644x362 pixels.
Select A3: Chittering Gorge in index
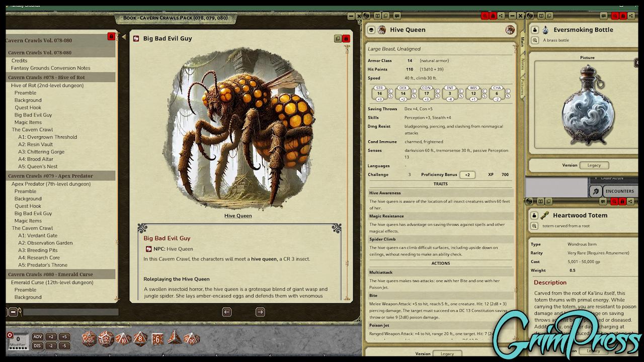click(41, 152)
